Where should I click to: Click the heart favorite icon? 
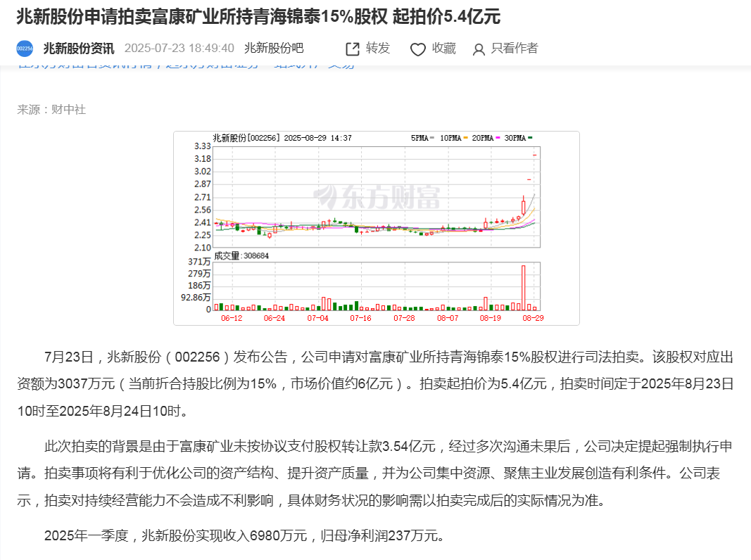(417, 49)
